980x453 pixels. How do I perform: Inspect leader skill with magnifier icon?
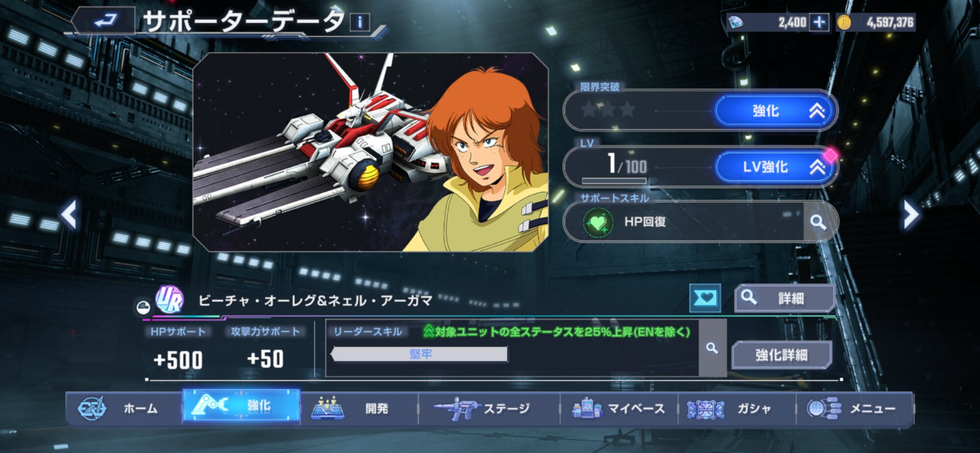tap(712, 348)
